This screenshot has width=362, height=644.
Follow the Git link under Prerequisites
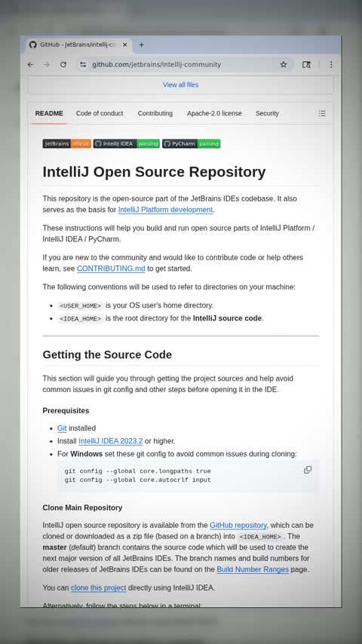tap(62, 428)
